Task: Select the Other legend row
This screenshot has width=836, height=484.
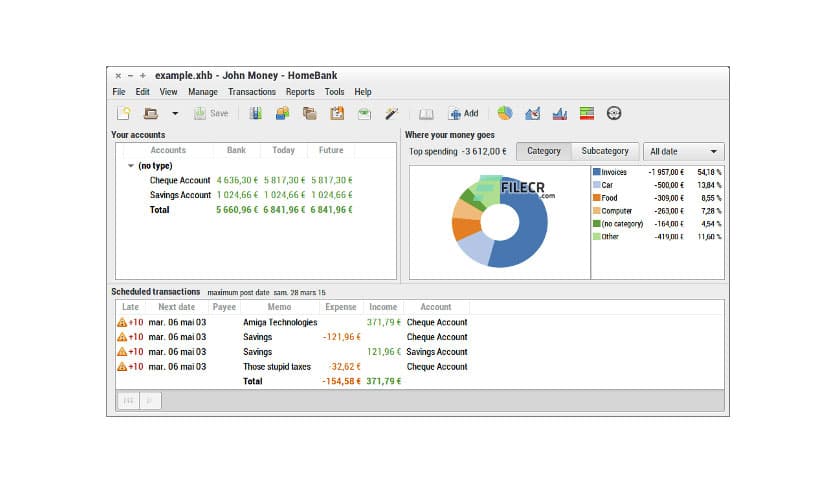Action: click(657, 236)
